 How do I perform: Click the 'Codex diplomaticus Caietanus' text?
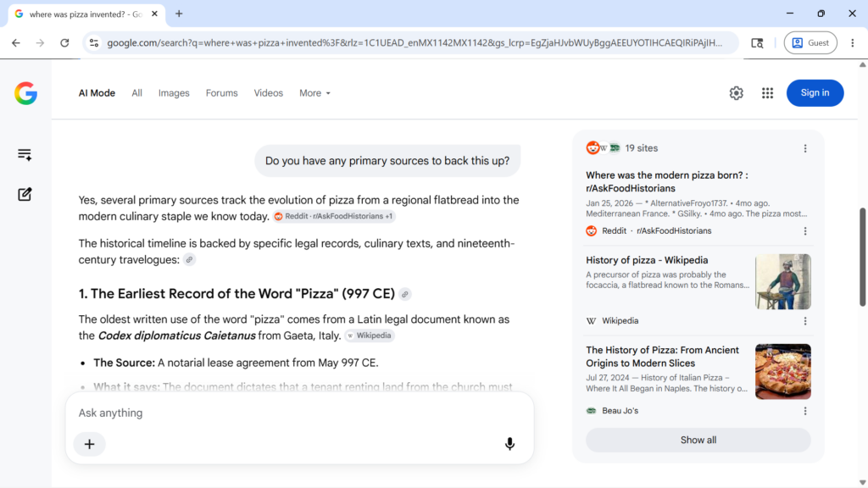(x=176, y=335)
